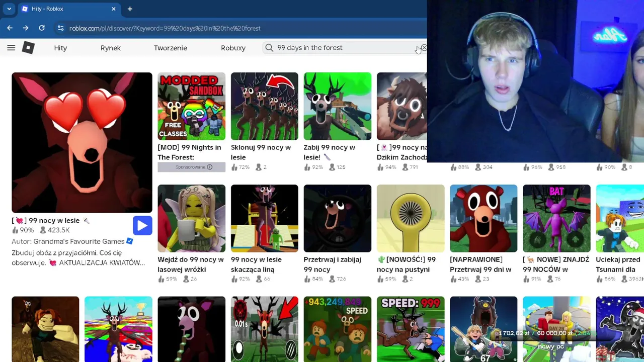Open a new browser tab

click(x=130, y=9)
